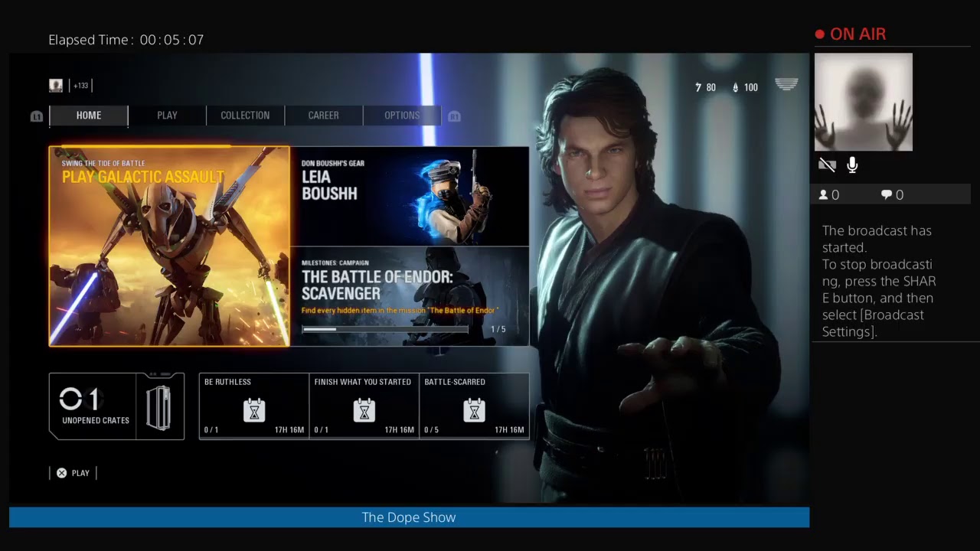This screenshot has height=551, width=980.
Task: Switch to the PLAY tab
Action: point(167,116)
